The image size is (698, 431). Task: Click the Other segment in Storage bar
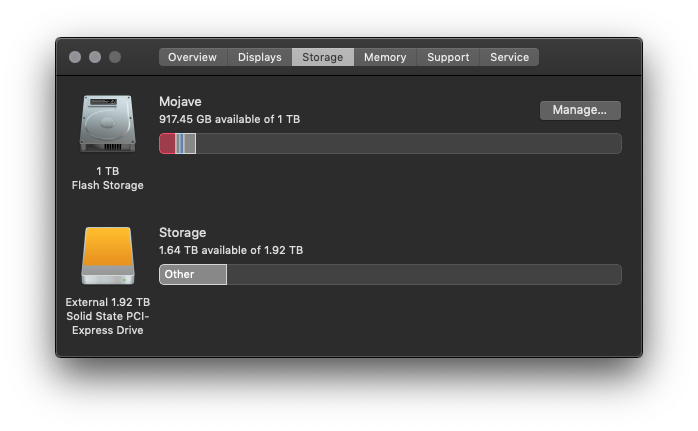(193, 274)
